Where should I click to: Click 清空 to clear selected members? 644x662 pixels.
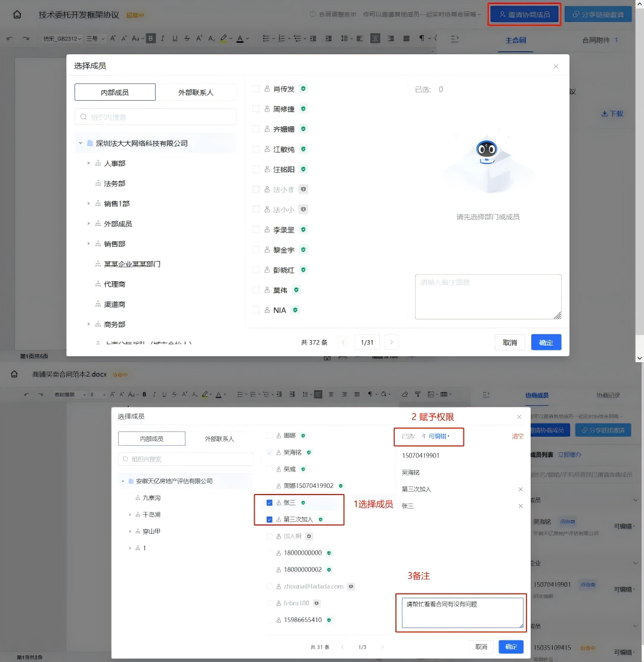point(518,436)
